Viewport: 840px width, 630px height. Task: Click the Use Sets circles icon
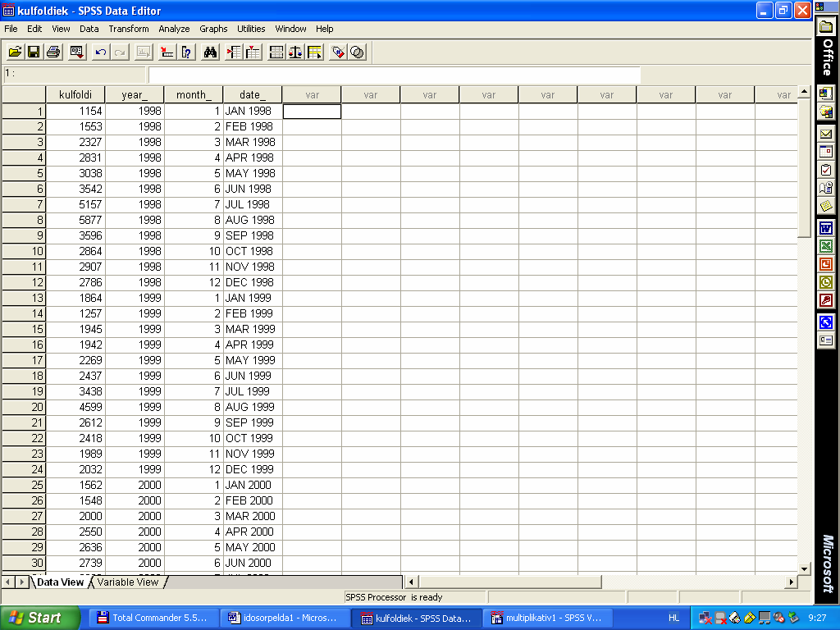pyautogui.click(x=358, y=52)
